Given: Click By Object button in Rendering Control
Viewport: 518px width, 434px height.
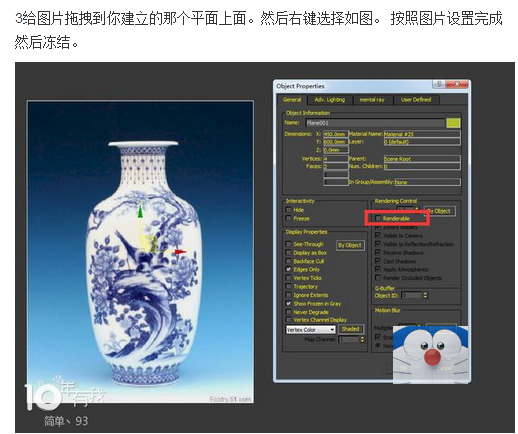Looking at the screenshot, I should point(439,211).
